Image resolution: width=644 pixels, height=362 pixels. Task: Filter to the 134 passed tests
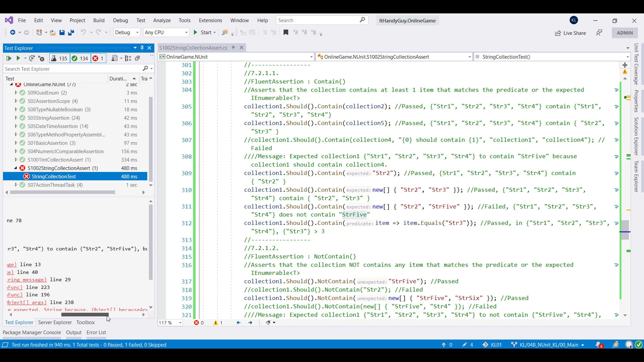point(80,58)
